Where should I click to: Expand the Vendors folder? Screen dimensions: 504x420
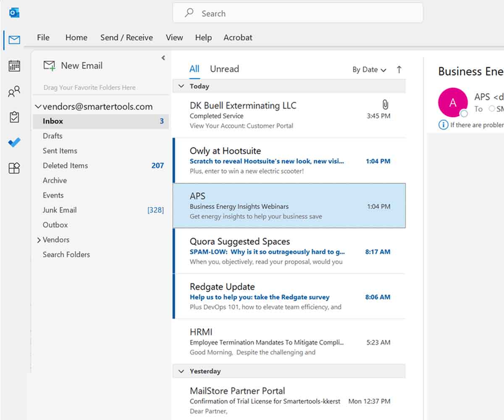tap(39, 240)
